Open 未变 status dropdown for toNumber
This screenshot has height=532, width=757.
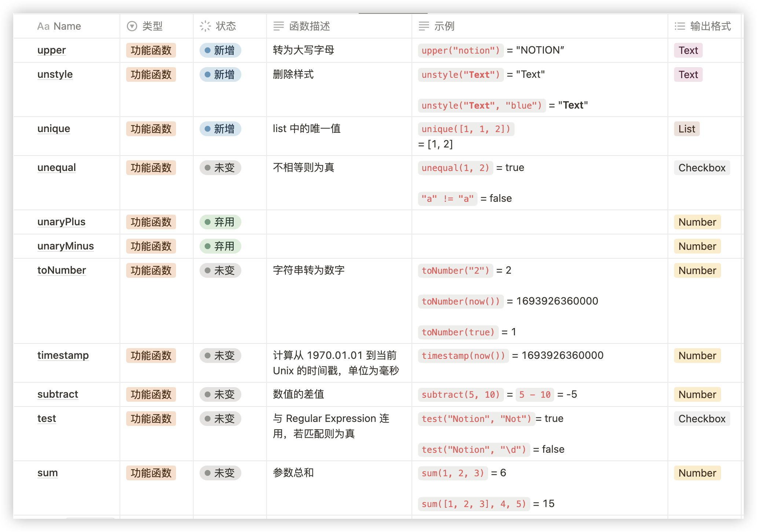(x=220, y=270)
